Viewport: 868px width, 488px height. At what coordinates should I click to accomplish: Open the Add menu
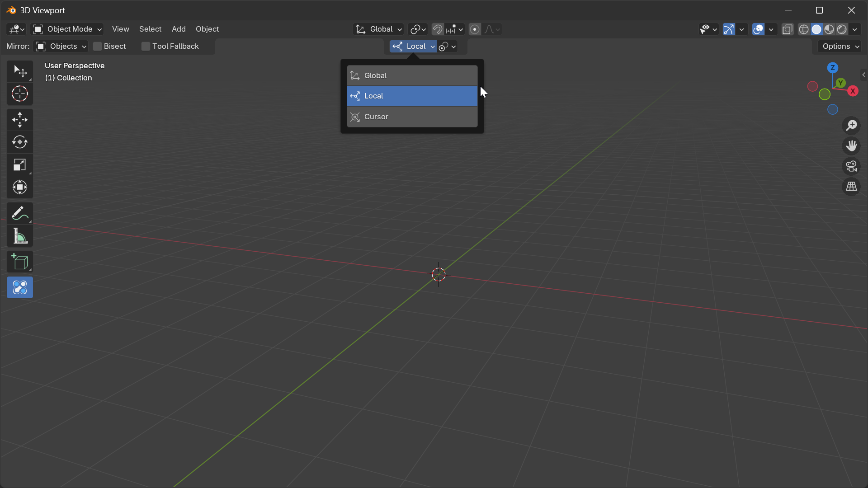[179, 29]
